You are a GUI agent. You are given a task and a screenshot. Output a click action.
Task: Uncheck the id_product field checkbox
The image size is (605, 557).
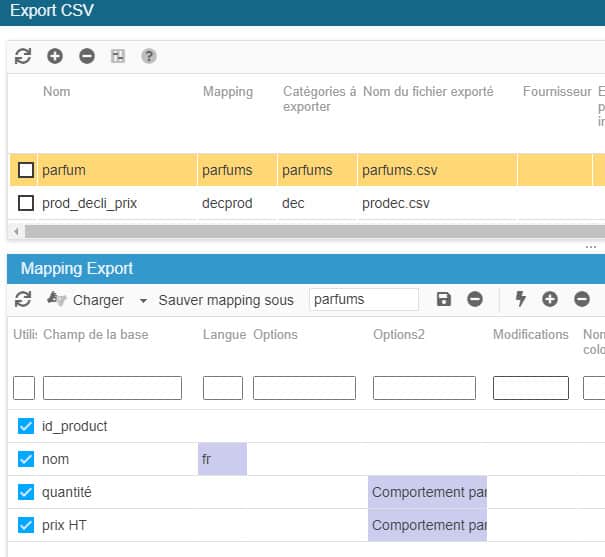click(x=26, y=426)
